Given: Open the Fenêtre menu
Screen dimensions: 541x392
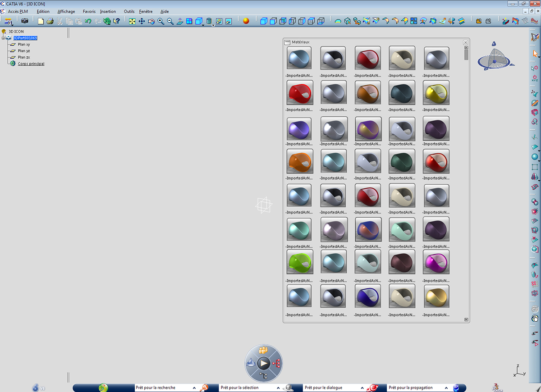Looking at the screenshot, I should 145,11.
